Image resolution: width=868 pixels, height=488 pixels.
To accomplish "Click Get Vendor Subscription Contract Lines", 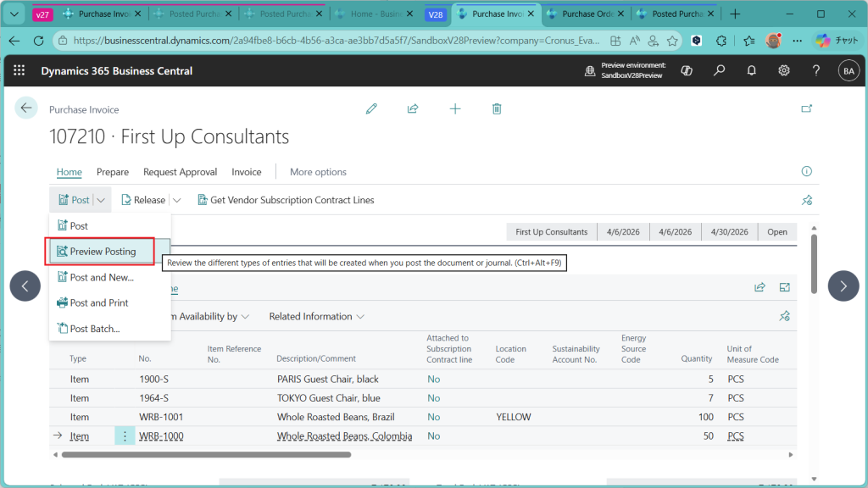I will (x=286, y=200).
